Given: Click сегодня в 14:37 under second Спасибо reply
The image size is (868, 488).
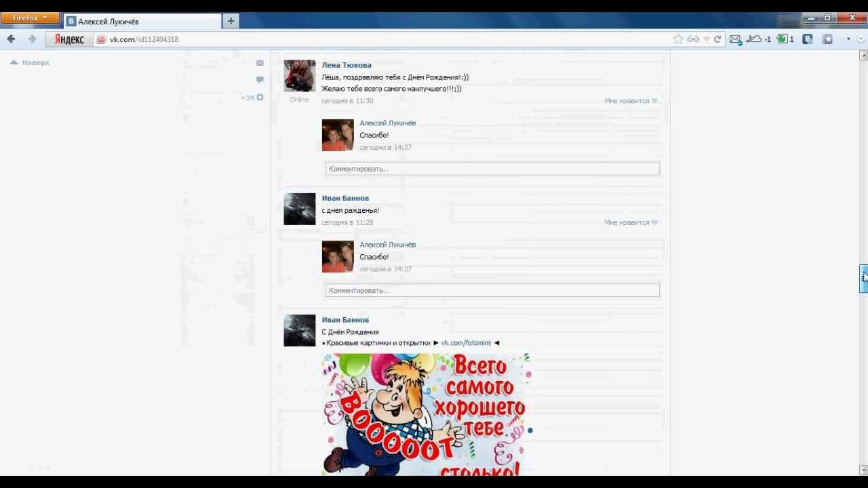Looking at the screenshot, I should pos(385,269).
